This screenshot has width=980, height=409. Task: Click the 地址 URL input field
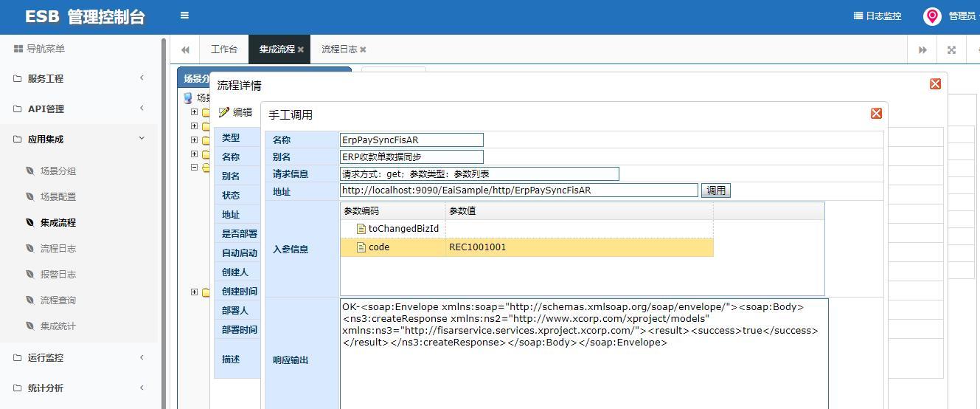[x=519, y=190]
